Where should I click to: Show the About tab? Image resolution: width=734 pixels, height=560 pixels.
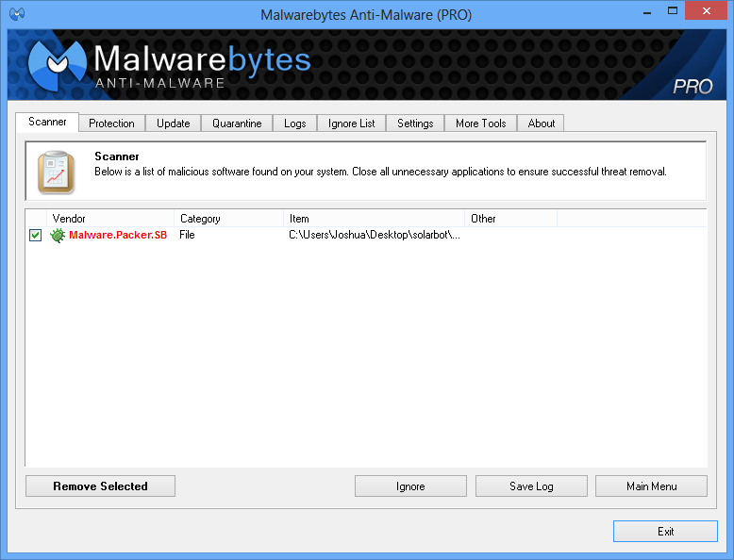coord(542,124)
